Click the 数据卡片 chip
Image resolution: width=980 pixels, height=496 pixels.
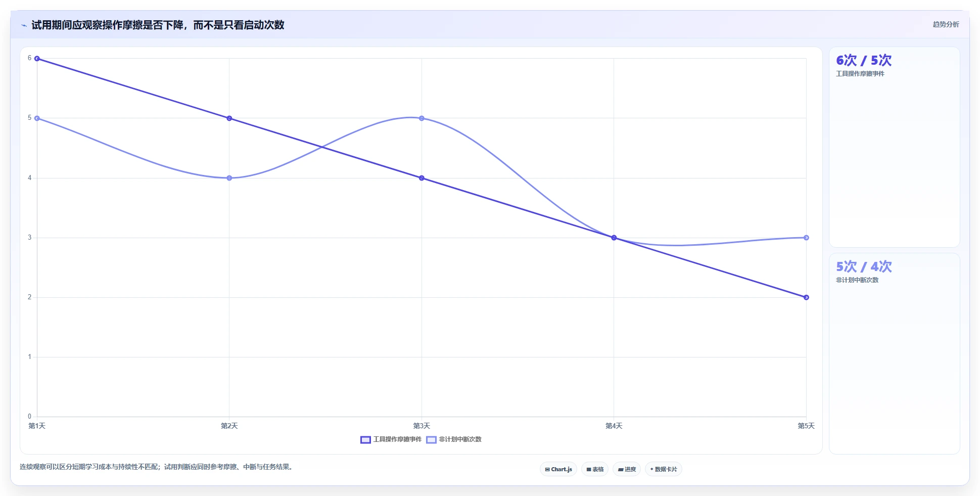pos(664,469)
